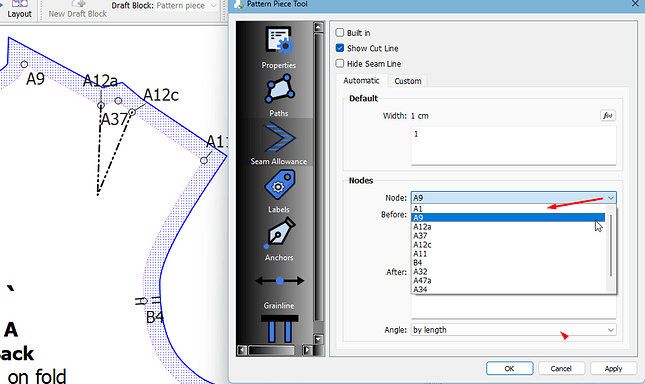The height and width of the screenshot is (384, 645).
Task: Collapse the Node combo box arrow
Action: tap(611, 198)
